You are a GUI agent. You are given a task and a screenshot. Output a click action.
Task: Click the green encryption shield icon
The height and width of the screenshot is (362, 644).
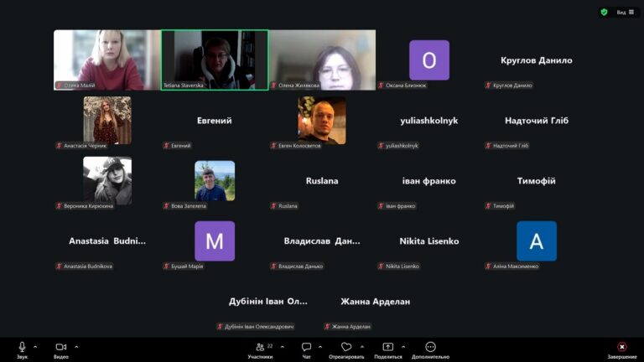click(604, 12)
